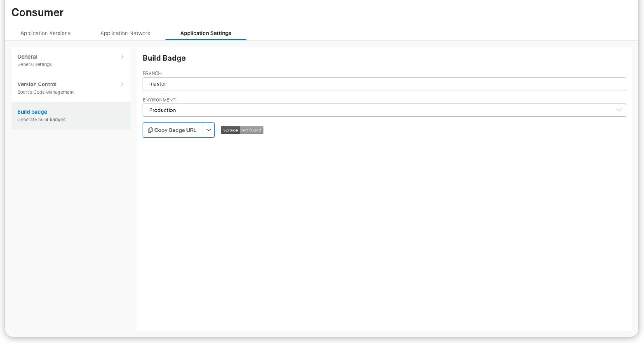Click the 'version not found' badge preview
The image size is (644, 343).
pos(242,130)
